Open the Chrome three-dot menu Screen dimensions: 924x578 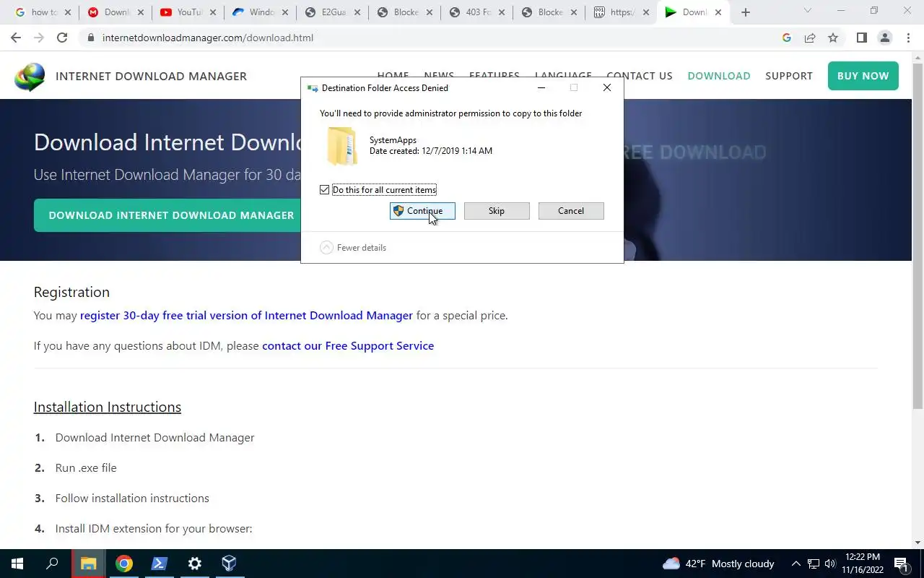(x=908, y=38)
